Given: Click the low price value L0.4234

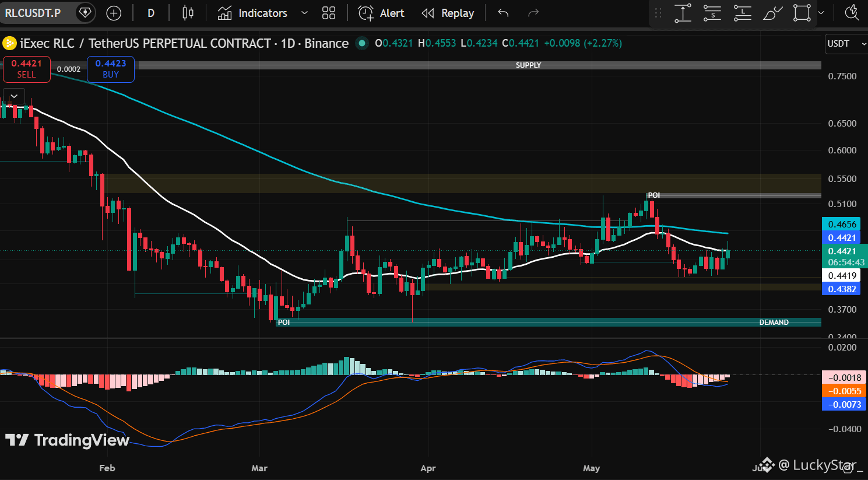Looking at the screenshot, I should [x=479, y=43].
